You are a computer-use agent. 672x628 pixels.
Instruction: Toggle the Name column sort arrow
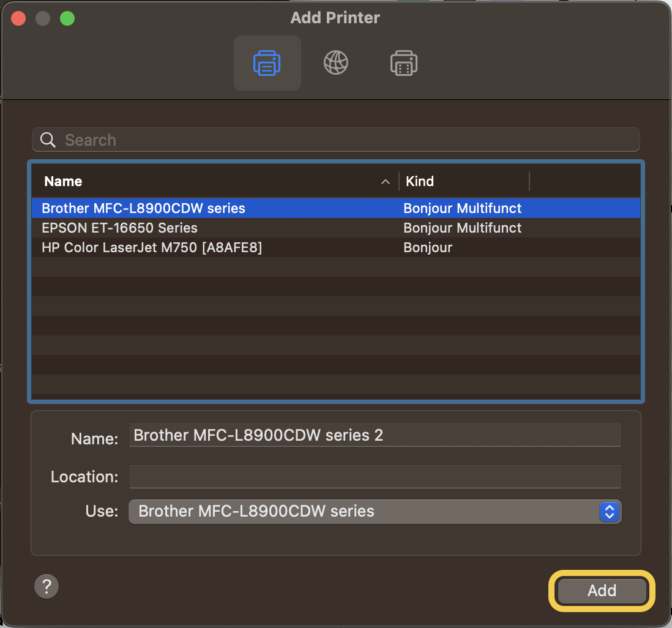386,182
